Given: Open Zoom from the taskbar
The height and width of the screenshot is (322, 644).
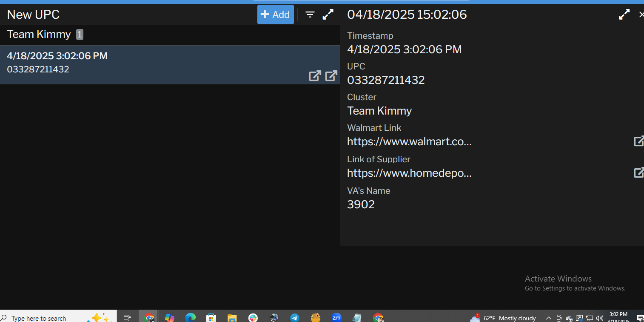Looking at the screenshot, I should click(336, 318).
